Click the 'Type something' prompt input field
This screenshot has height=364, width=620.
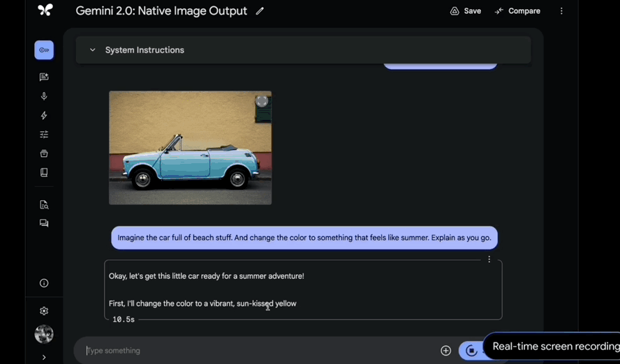click(258, 351)
